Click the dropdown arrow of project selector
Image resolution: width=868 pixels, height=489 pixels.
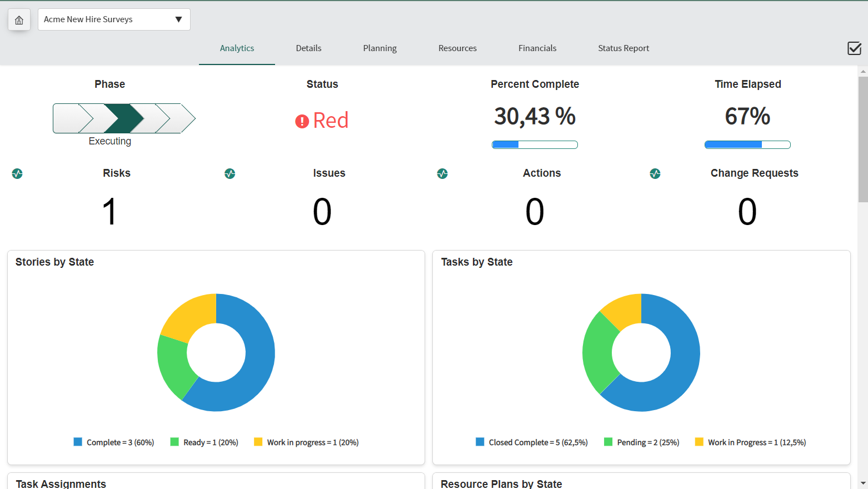(178, 19)
